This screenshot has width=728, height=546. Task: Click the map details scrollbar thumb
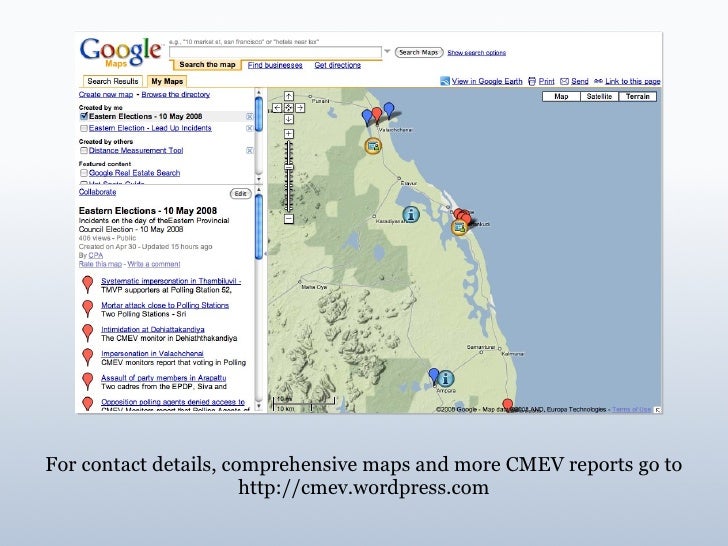(x=259, y=227)
